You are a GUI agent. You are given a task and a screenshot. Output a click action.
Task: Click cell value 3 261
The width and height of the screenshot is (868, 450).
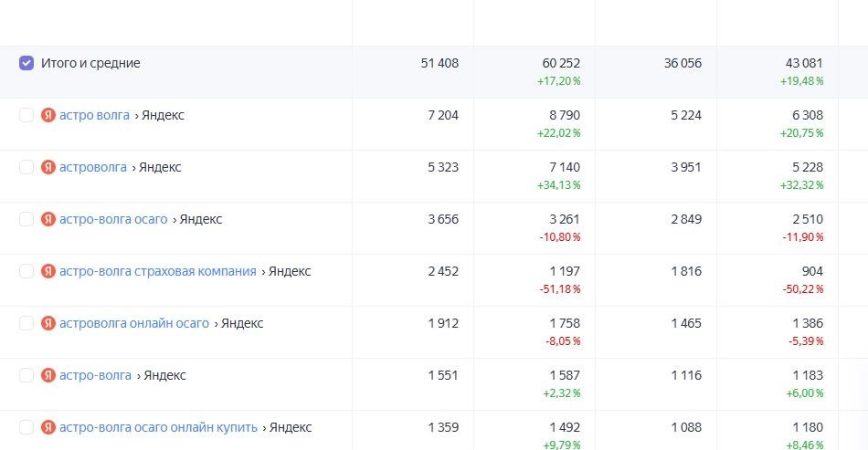[565, 219]
